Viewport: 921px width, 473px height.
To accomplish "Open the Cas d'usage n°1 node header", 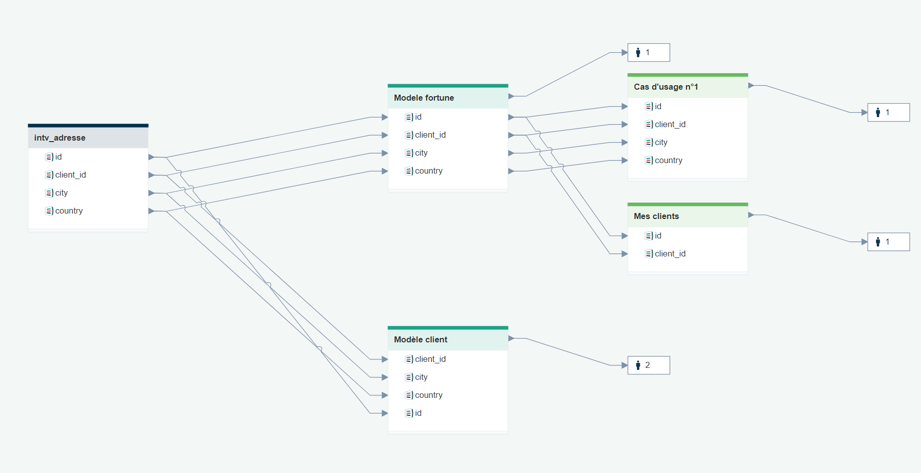I will [688, 87].
